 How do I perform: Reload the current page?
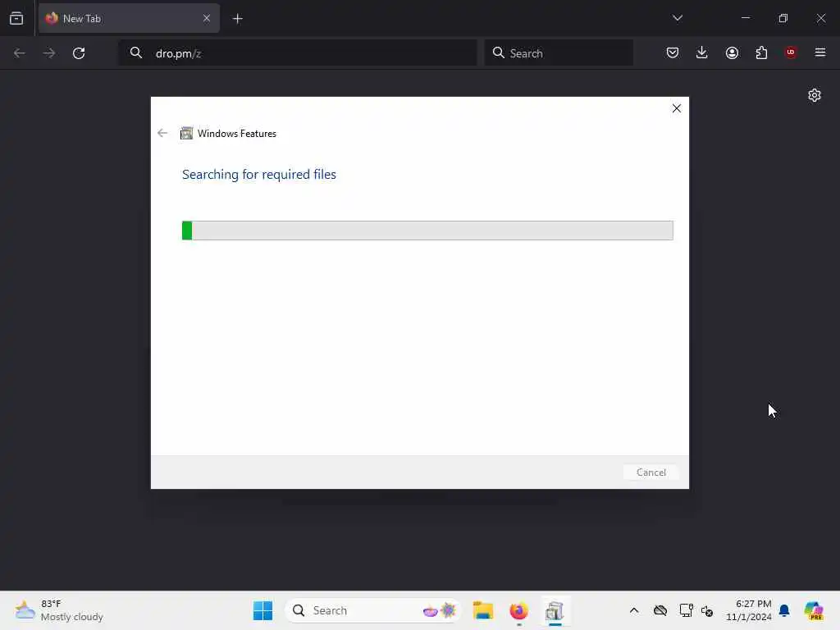tap(79, 53)
